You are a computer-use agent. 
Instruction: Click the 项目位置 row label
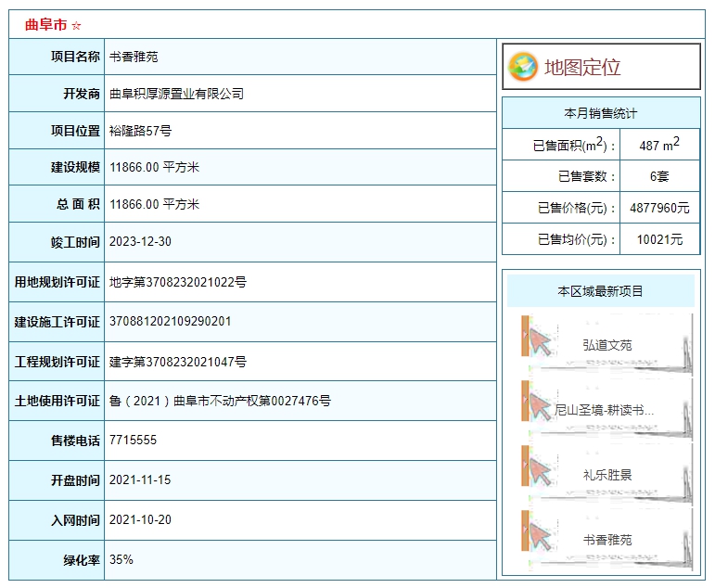tap(75, 131)
